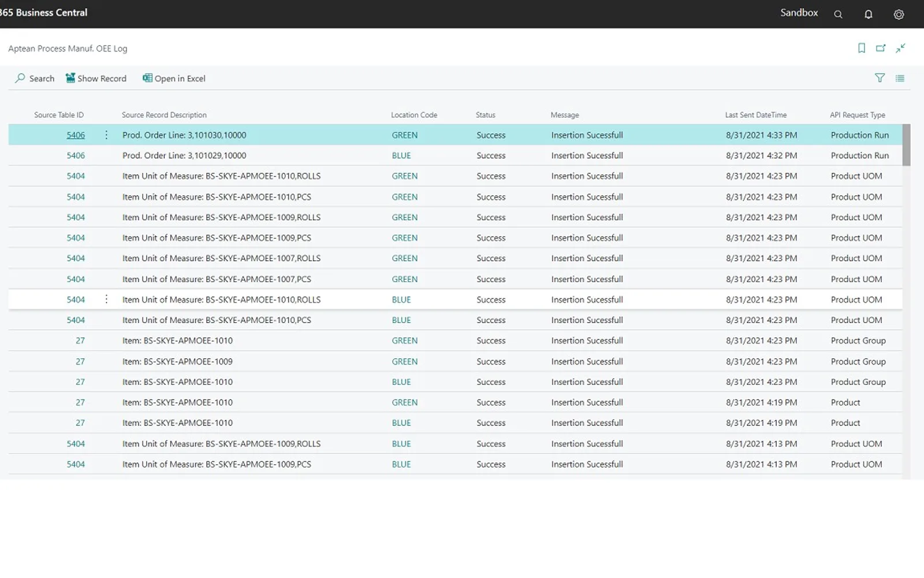Toggle the filter pane funnel icon
This screenshot has width=924, height=578.
click(x=880, y=78)
